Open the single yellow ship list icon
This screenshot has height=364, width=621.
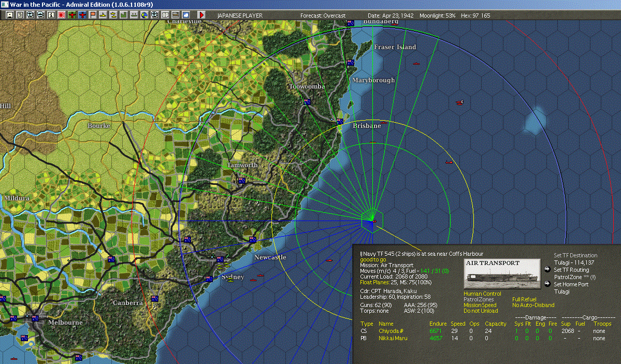pyautogui.click(x=103, y=15)
